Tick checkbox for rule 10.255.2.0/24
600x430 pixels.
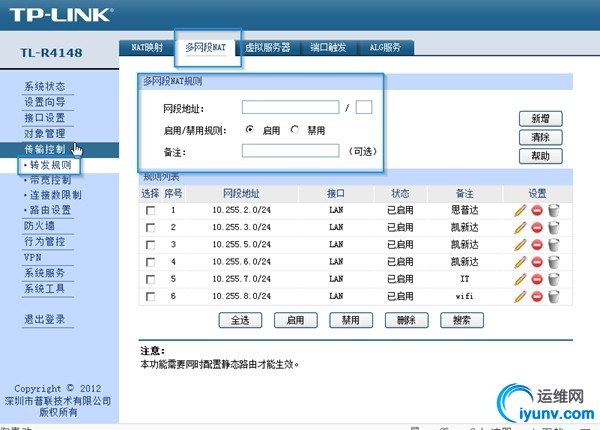[151, 211]
